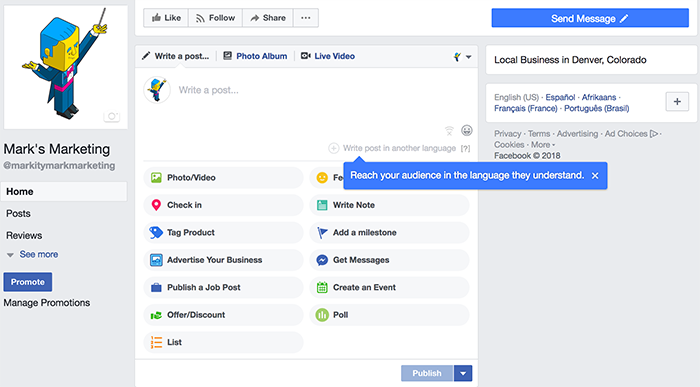Click the plus button for more languages
Screen dimensions: 700x387
[x=677, y=102]
